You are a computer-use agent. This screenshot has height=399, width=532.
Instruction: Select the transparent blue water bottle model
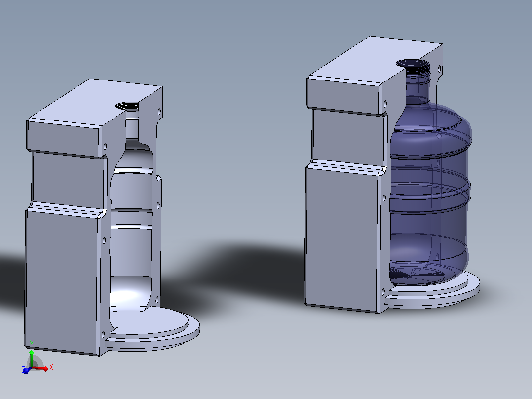click(430, 173)
